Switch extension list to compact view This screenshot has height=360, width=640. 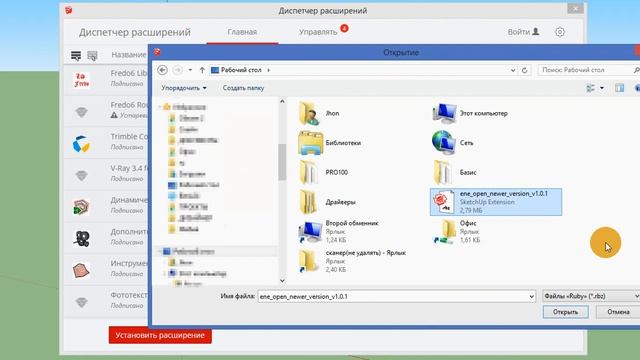click(x=93, y=56)
